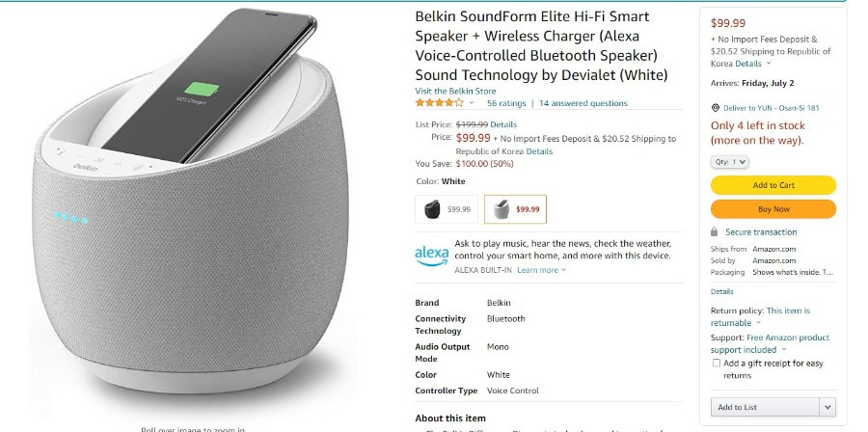The width and height of the screenshot is (868, 432).
Task: Visit the Belkin Store link
Action: point(455,91)
